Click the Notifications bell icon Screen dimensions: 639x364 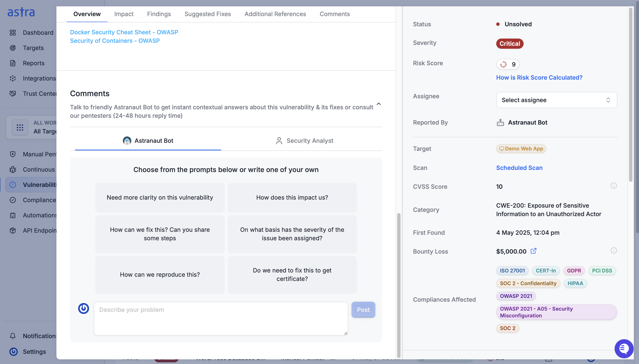pyautogui.click(x=13, y=336)
